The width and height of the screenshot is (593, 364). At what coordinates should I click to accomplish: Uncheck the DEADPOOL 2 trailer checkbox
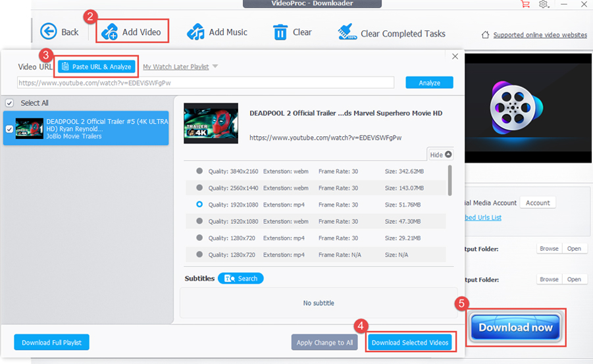(x=9, y=129)
